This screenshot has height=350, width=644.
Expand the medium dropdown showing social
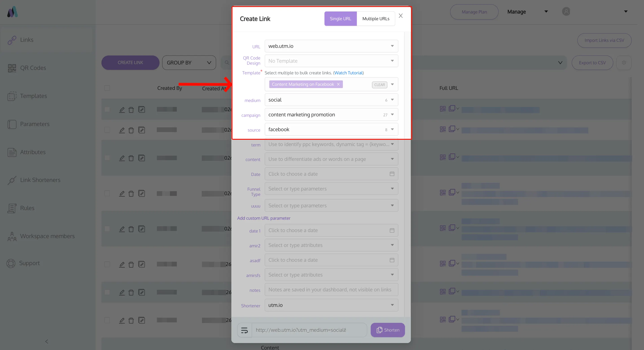(392, 100)
